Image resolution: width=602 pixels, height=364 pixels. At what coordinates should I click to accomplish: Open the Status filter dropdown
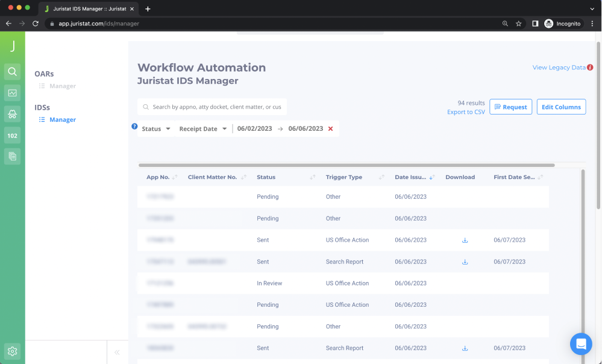pyautogui.click(x=156, y=128)
